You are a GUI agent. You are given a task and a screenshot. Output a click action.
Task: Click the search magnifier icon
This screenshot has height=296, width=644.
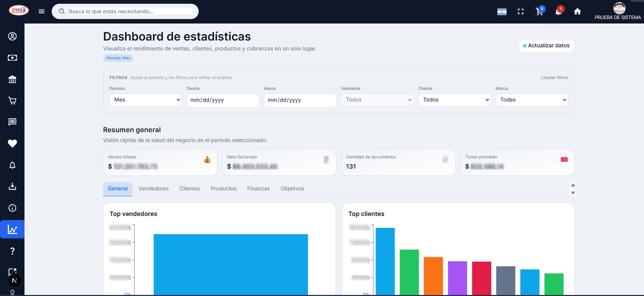coord(62,11)
